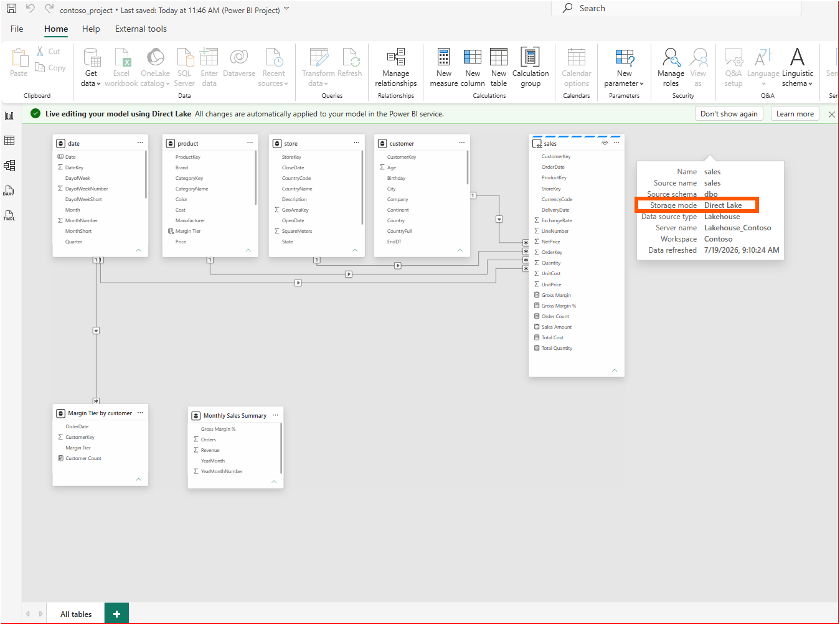The image size is (840, 625).
Task: Open the Linguistic schema dropdown
Action: pos(797,68)
